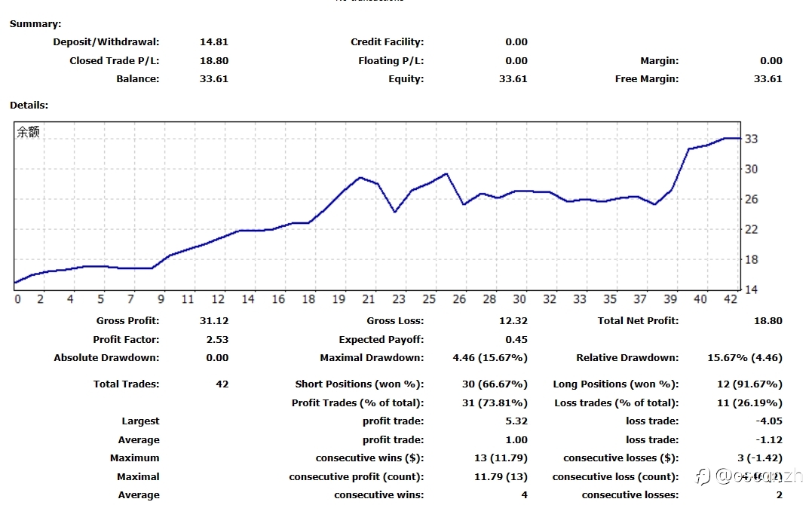The width and height of the screenshot is (812, 505).
Task: Click the Zhihu watermark logo icon
Action: pos(703,476)
